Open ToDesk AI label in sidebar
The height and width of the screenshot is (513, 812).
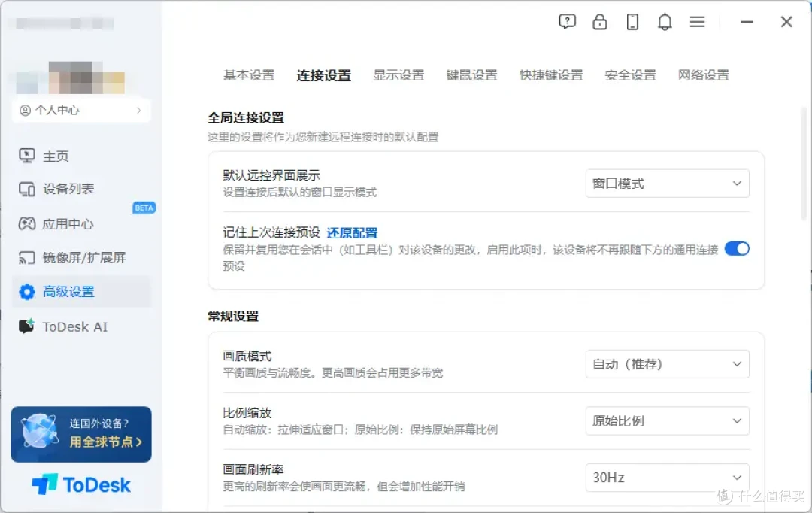tap(75, 327)
